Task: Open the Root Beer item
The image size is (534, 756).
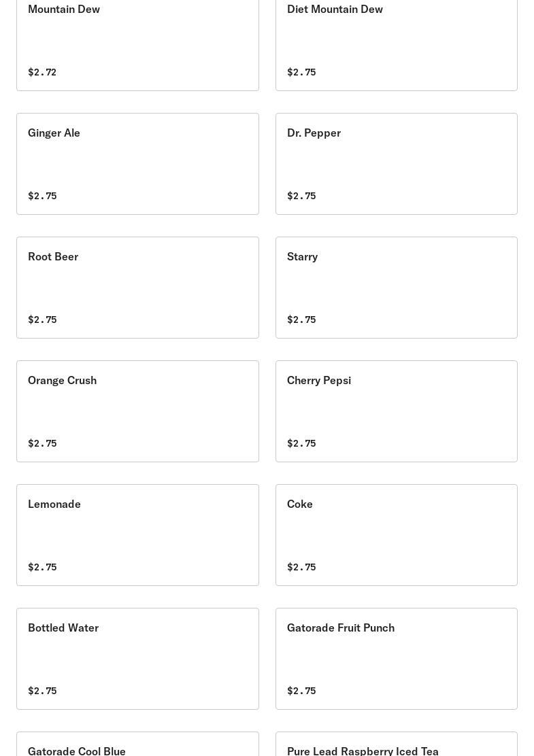Action: click(137, 287)
